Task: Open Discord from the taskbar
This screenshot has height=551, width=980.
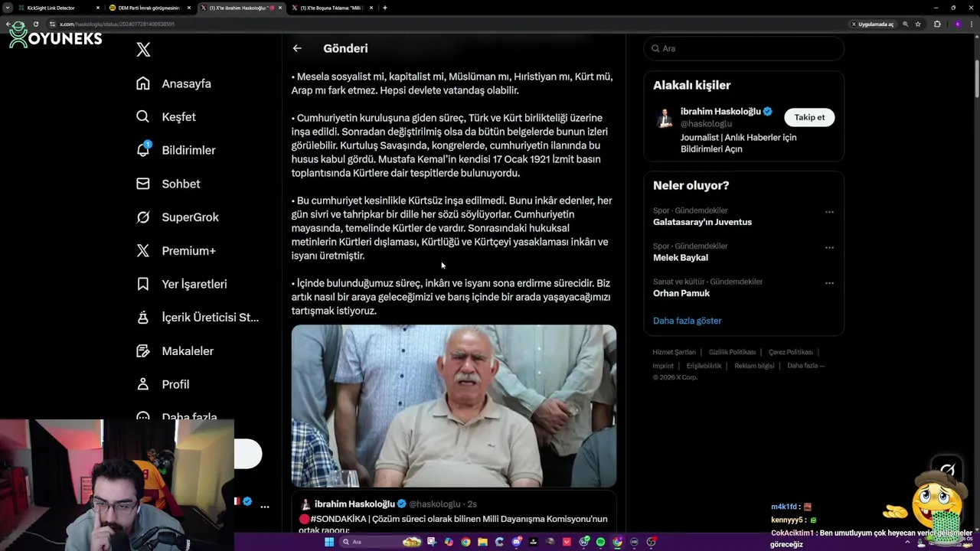Action: 517,542
